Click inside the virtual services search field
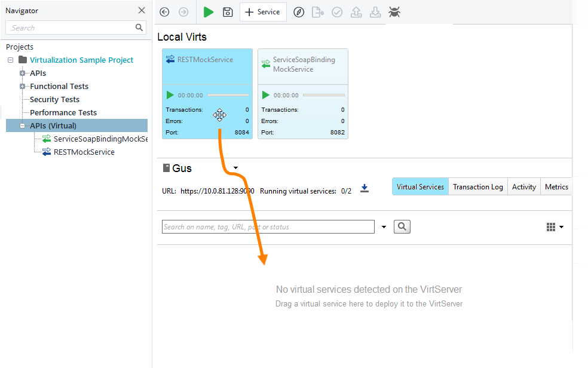Image resolution: width=588 pixels, height=368 pixels. click(x=268, y=226)
